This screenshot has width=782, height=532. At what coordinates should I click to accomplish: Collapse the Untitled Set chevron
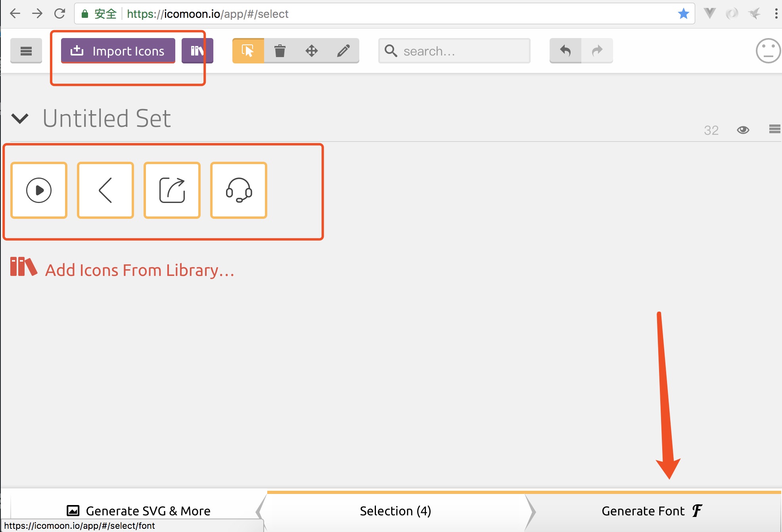[20, 118]
